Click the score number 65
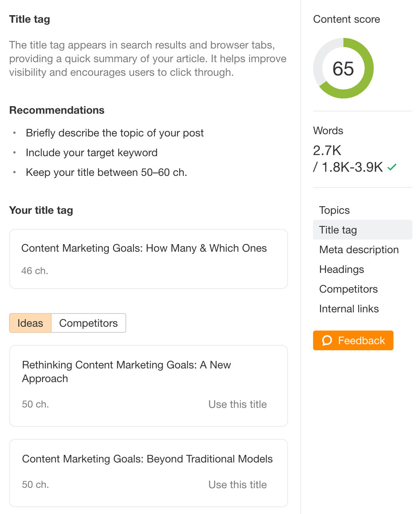This screenshot has width=420, height=514. pos(343,69)
